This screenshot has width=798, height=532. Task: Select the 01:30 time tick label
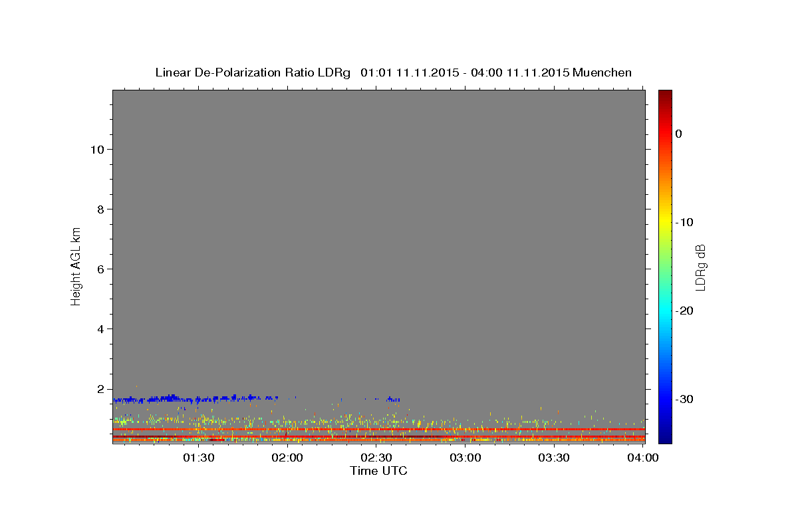tap(198, 458)
